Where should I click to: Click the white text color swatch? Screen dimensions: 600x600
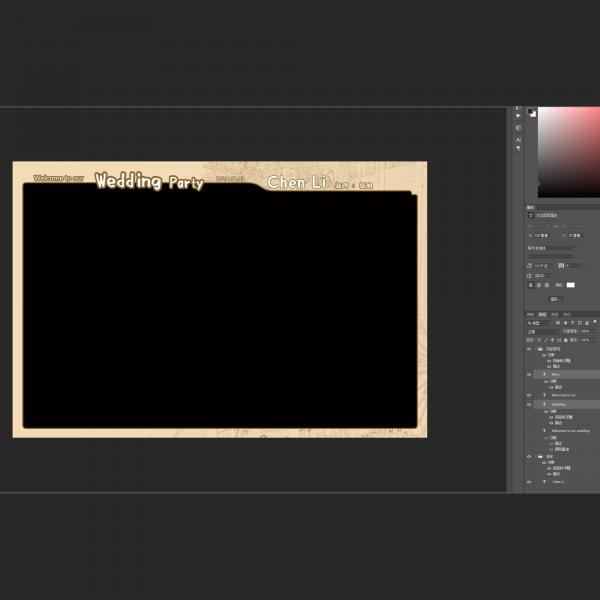(x=571, y=285)
